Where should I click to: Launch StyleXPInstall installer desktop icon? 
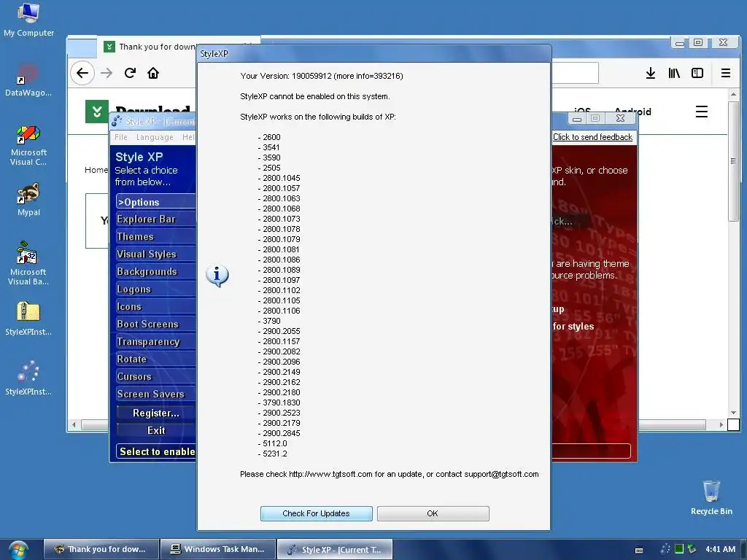28,378
